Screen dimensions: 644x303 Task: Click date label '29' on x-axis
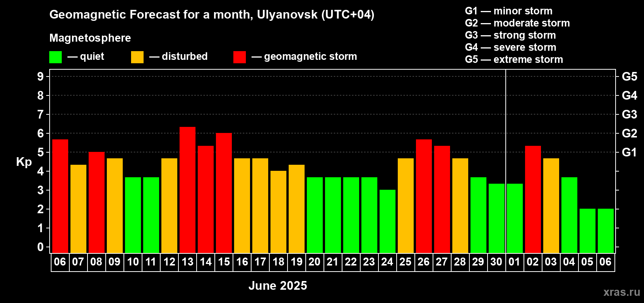click(478, 262)
